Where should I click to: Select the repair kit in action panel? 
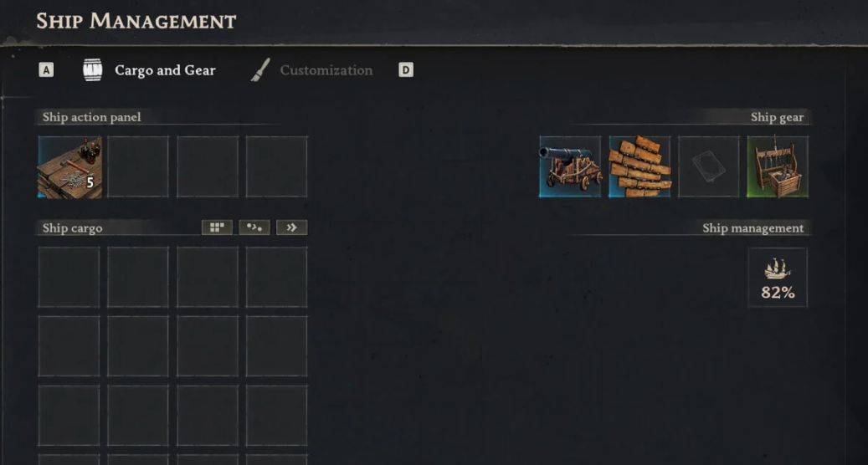pyautogui.click(x=69, y=167)
